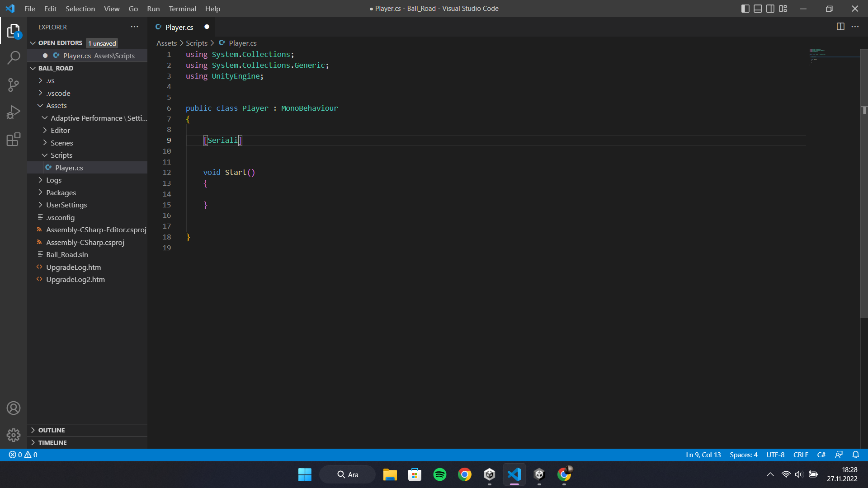Open Run and Debug view
The width and height of the screenshot is (868, 488).
(x=14, y=112)
